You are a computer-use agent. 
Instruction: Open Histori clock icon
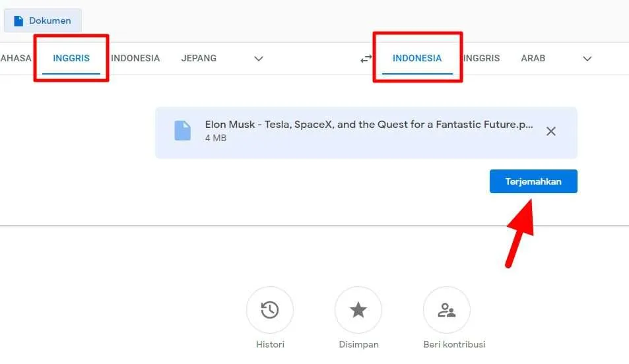270,310
